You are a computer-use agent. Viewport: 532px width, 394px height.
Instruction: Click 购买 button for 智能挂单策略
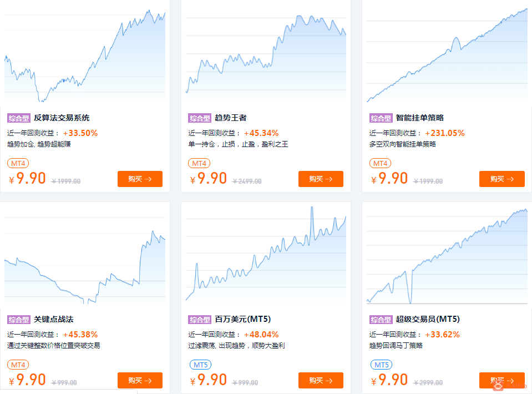502,179
